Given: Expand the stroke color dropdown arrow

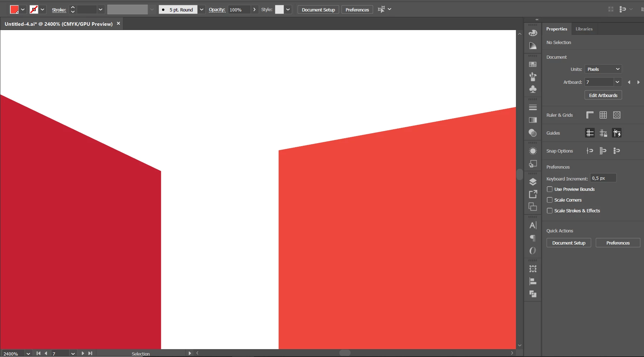Looking at the screenshot, I should pos(43,10).
